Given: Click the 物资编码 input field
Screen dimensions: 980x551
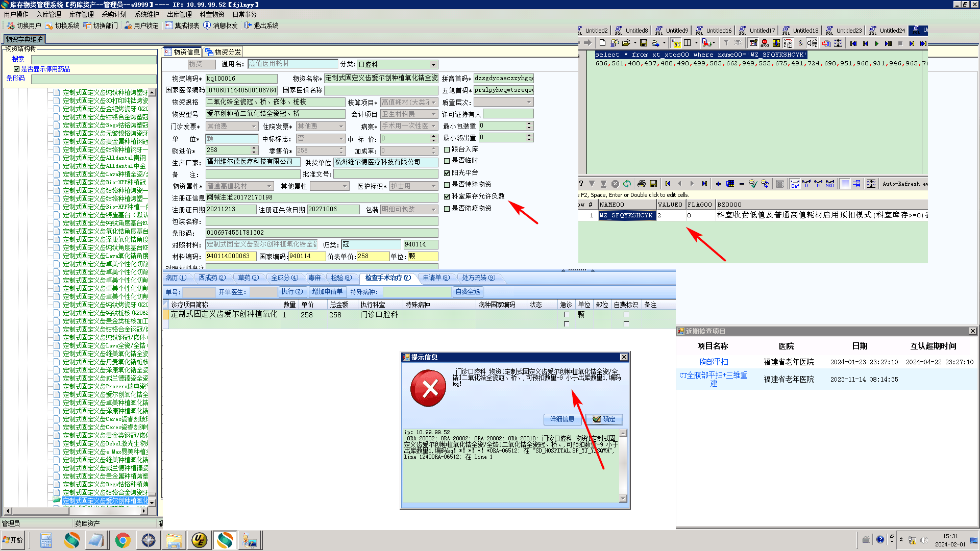Looking at the screenshot, I should point(241,79).
